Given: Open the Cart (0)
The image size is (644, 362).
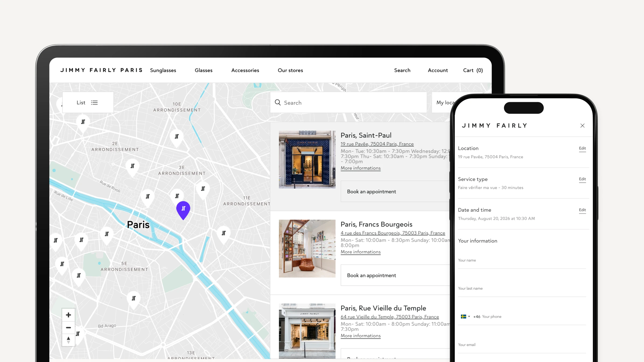Looking at the screenshot, I should [x=473, y=70].
